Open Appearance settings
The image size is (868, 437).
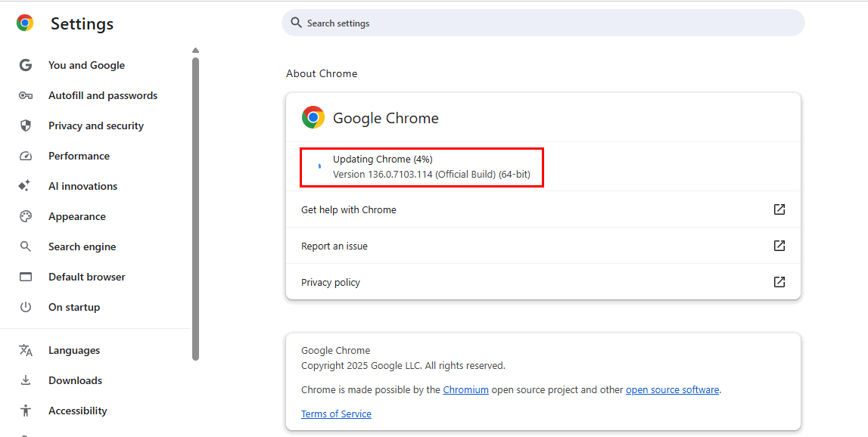(x=77, y=216)
